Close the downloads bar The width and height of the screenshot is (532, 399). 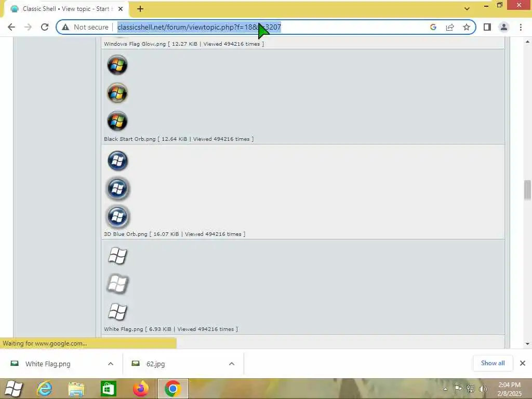coord(523,363)
